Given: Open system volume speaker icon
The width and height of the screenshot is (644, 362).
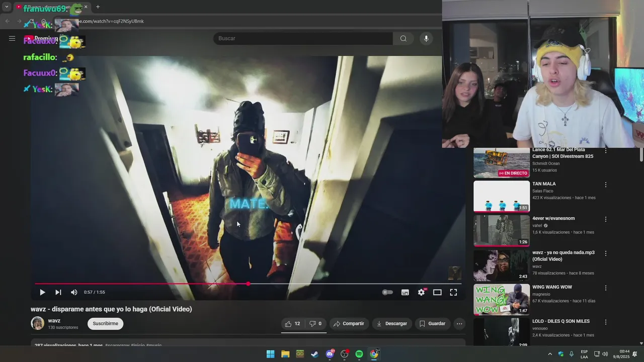Looking at the screenshot, I should (605, 354).
